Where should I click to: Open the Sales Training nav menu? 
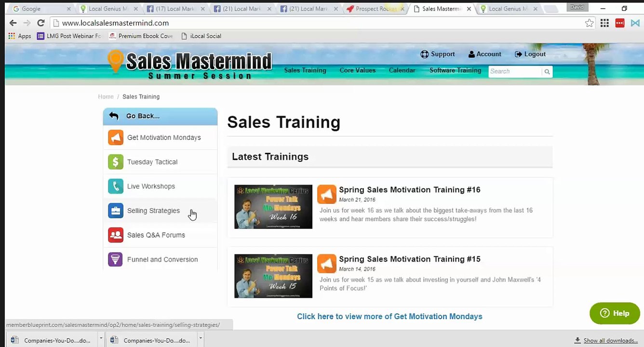pos(305,70)
